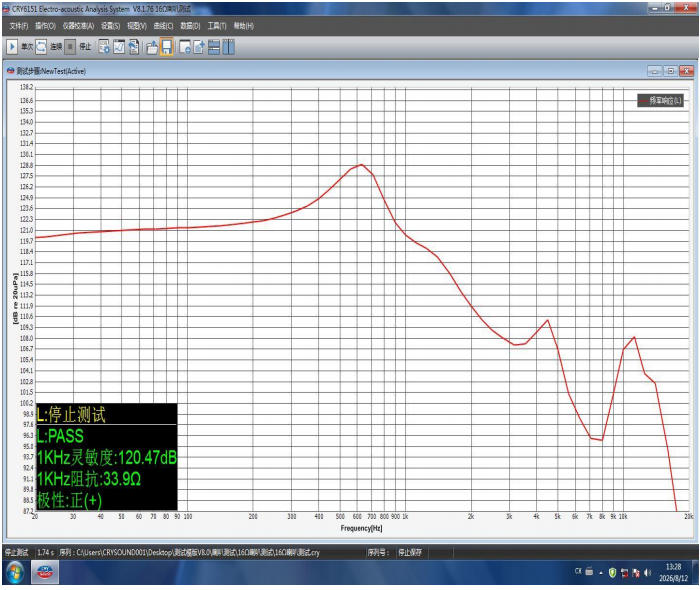Tile windows vertically icon

pyautogui.click(x=229, y=47)
